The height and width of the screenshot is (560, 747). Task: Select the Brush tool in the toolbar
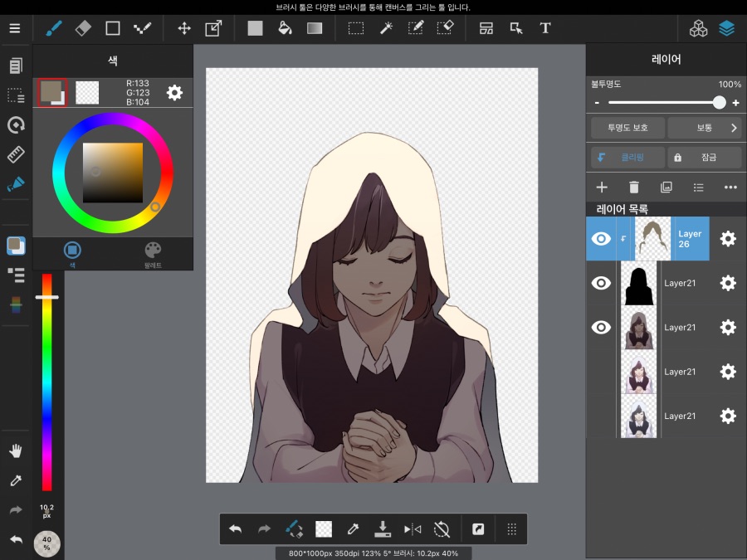pos(52,27)
